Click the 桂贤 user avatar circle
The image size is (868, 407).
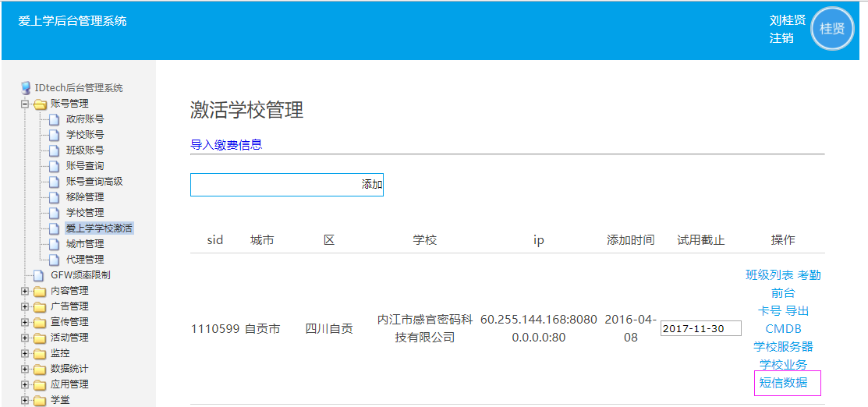tap(832, 29)
